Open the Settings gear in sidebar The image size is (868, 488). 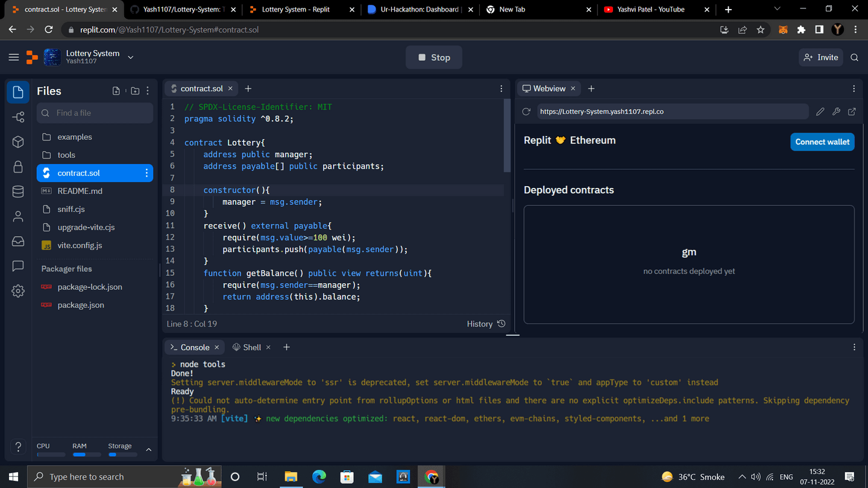pyautogui.click(x=18, y=291)
